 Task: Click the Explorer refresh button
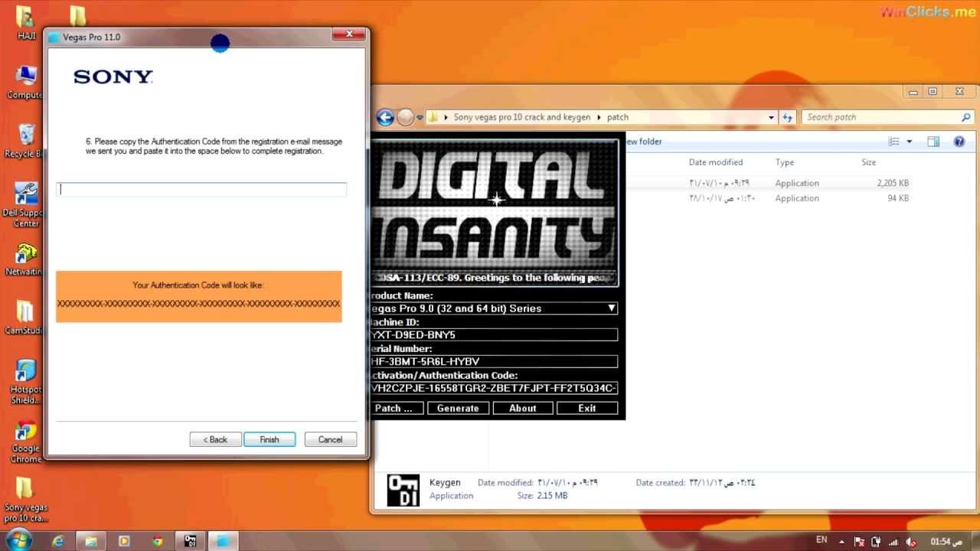coord(787,117)
